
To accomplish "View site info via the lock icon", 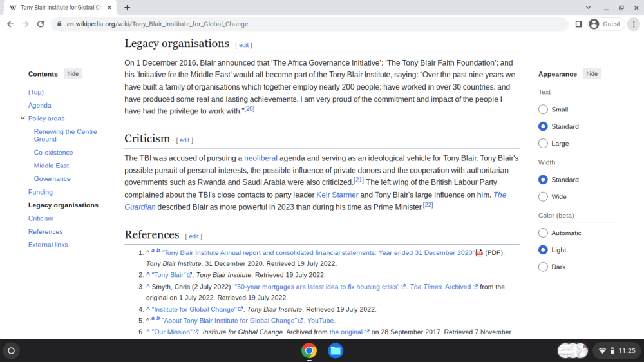I will tap(59, 24).
